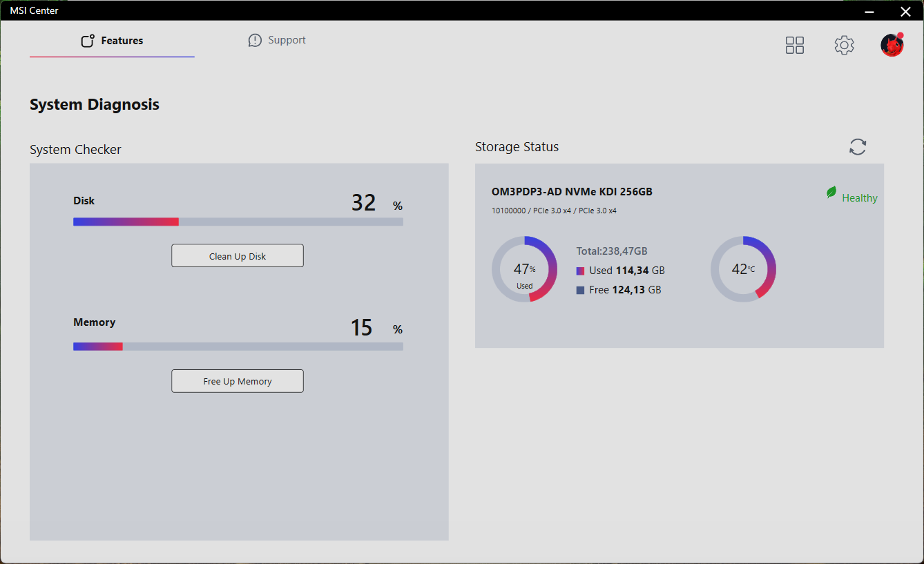
Task: Click the Healthy status text
Action: click(860, 198)
